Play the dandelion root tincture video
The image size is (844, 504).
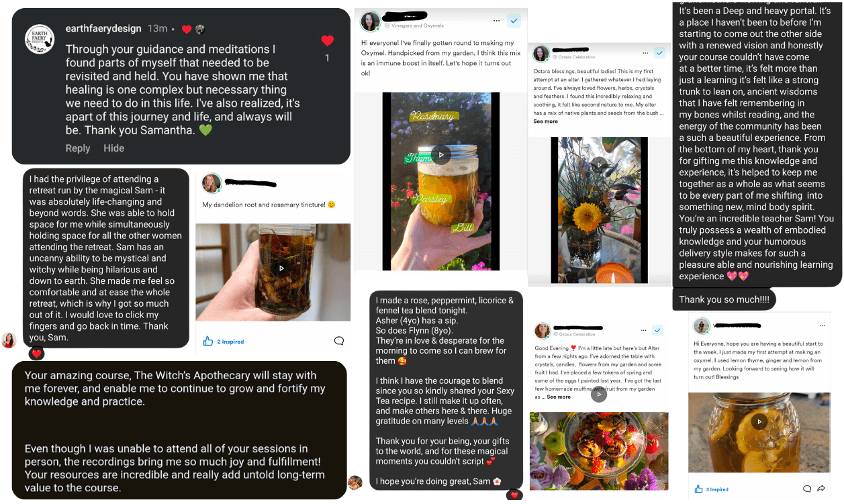281,268
